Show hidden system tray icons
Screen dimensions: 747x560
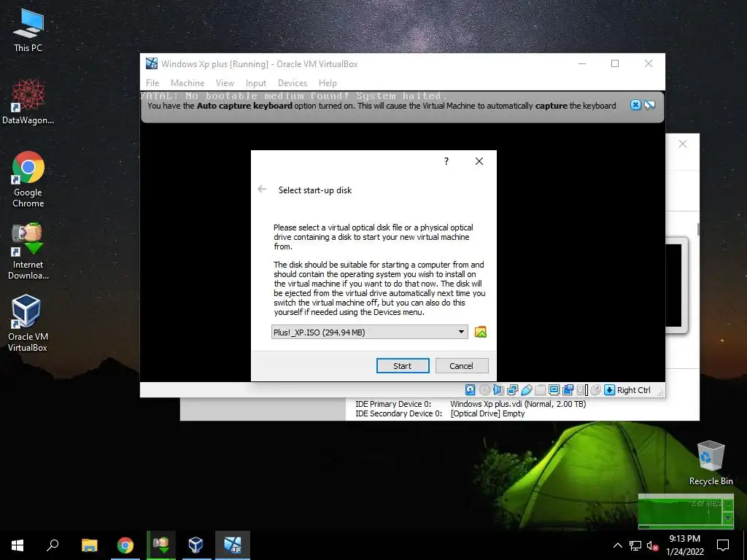pyautogui.click(x=617, y=545)
